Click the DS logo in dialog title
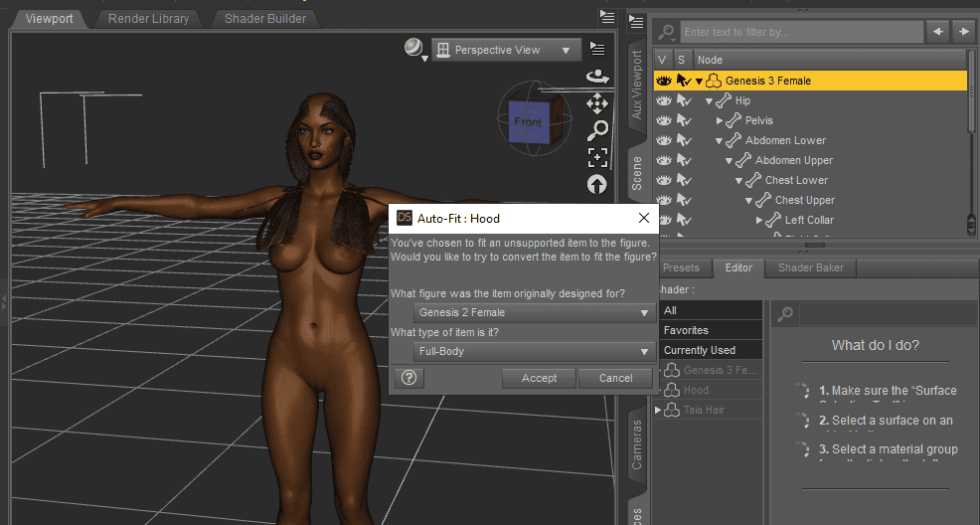Screen dimensions: 980x525 pos(405,218)
